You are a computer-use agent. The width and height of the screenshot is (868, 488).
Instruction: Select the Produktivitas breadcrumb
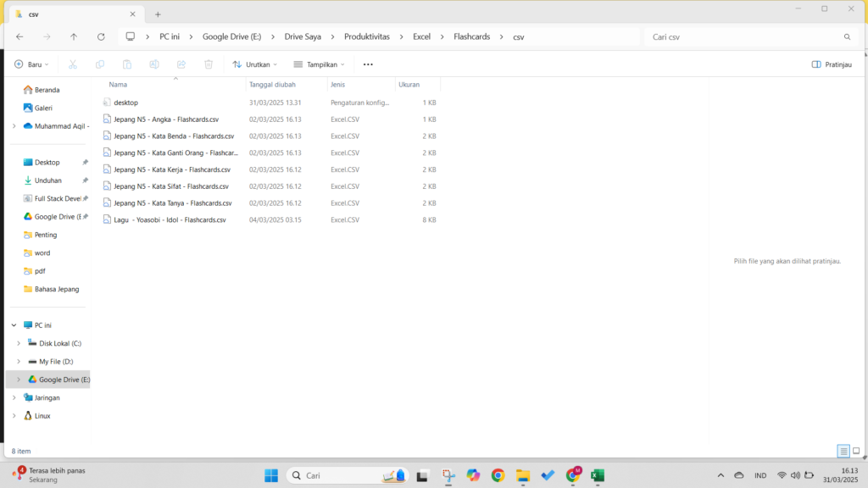(367, 36)
